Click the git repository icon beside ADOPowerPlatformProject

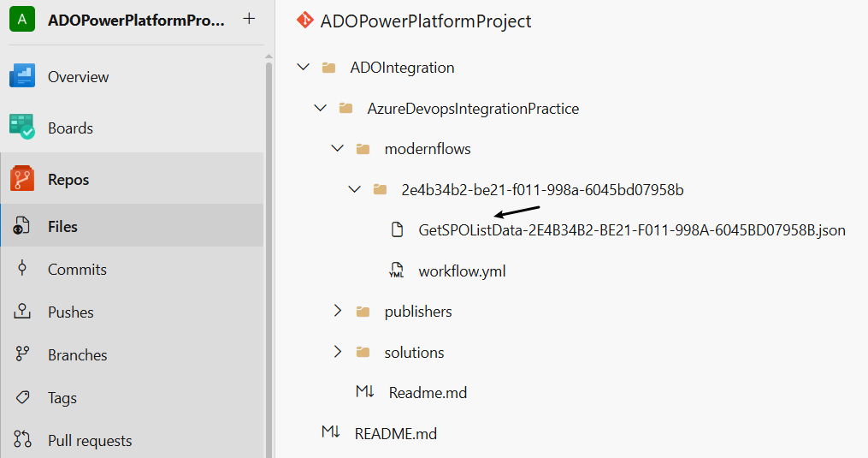click(x=304, y=21)
